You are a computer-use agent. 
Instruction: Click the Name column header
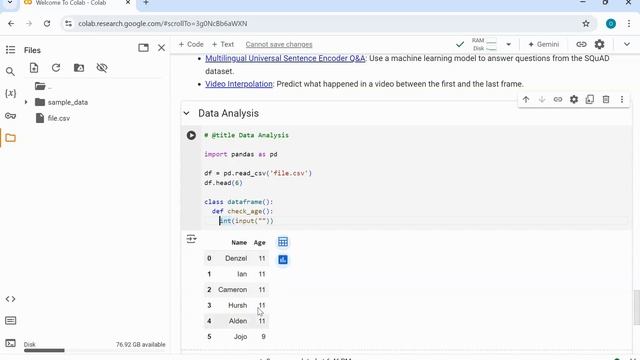239,243
